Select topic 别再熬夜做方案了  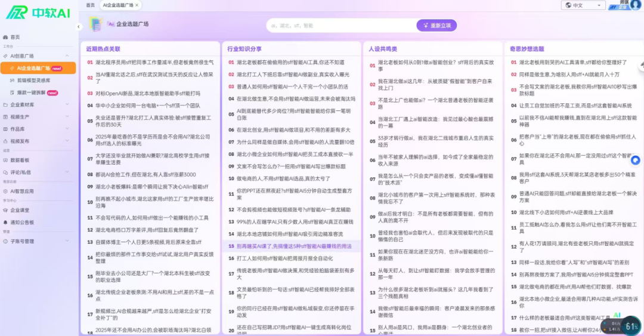(576, 275)
